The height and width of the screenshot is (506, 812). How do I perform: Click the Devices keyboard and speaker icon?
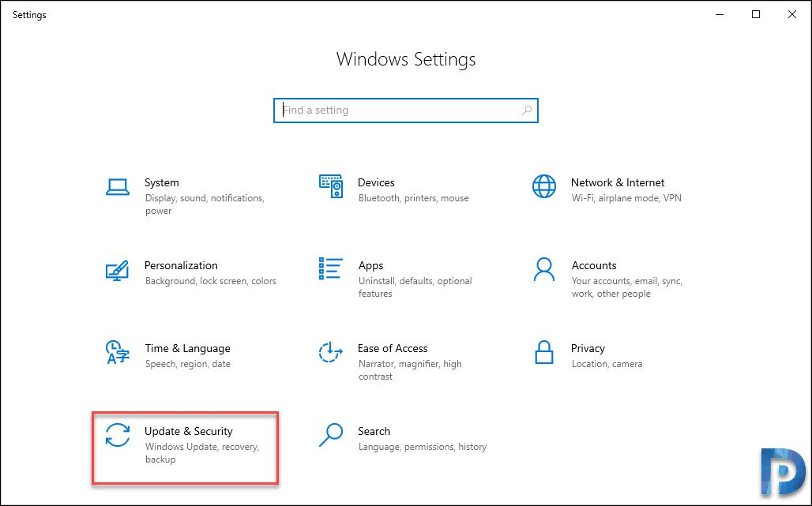(x=330, y=186)
